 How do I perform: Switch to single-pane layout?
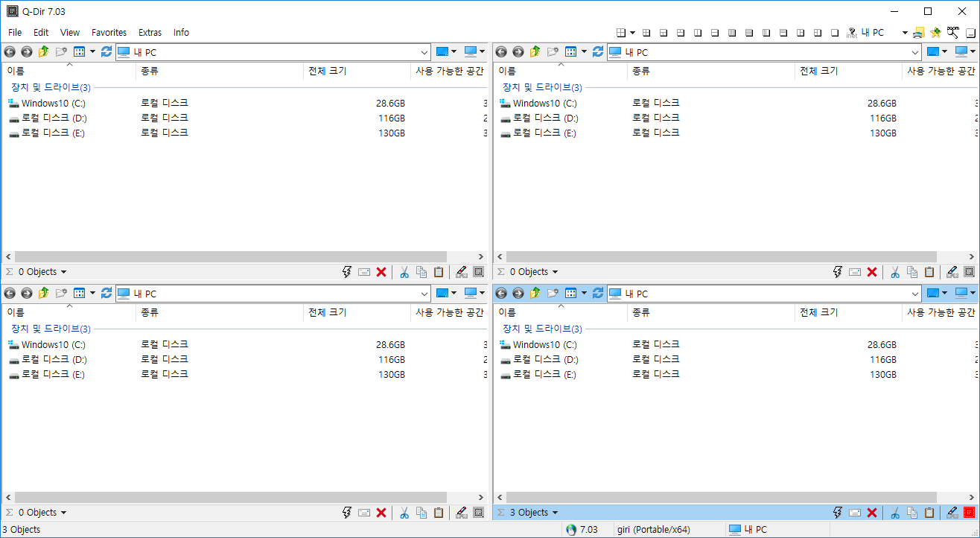[835, 33]
